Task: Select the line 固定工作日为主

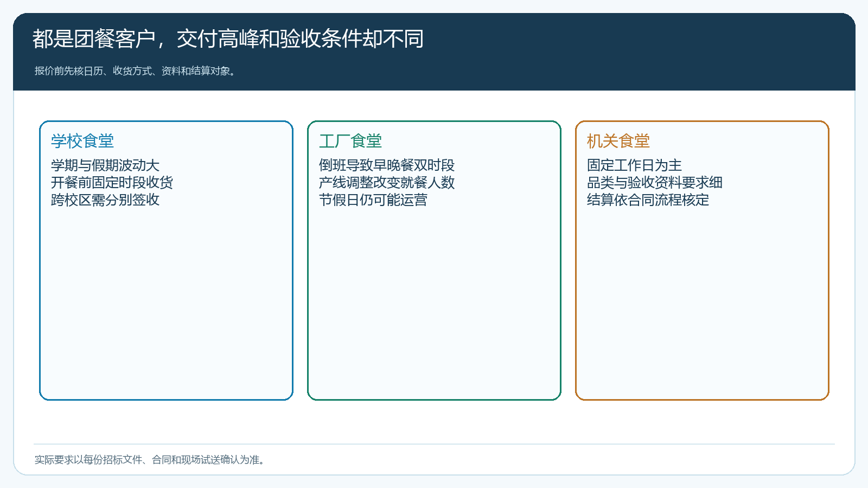Action: click(634, 165)
